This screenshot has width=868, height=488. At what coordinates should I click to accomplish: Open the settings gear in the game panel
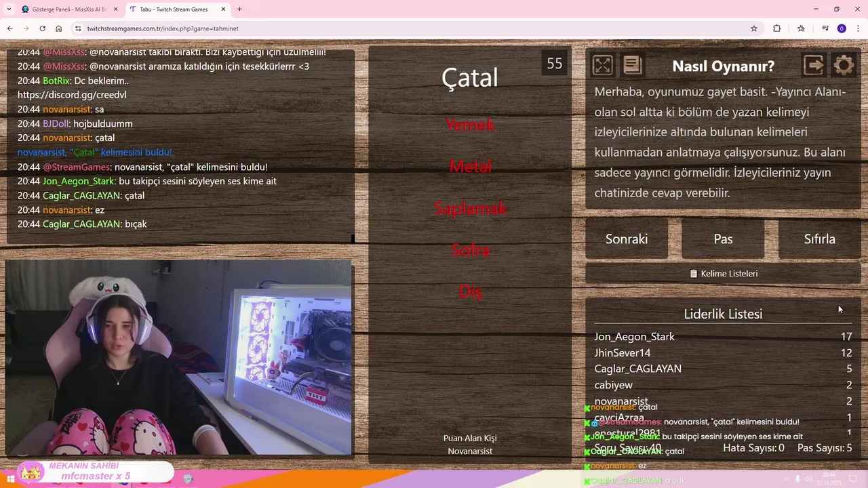[844, 65]
